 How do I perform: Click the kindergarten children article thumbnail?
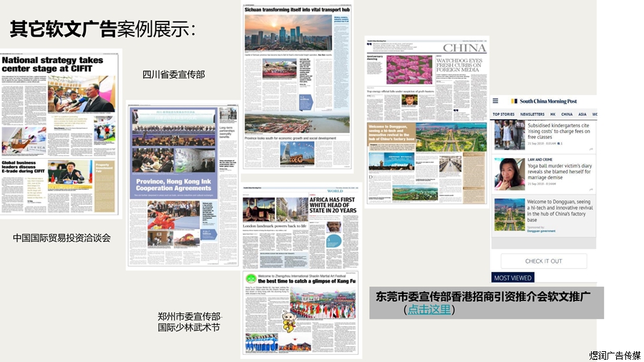509,135
